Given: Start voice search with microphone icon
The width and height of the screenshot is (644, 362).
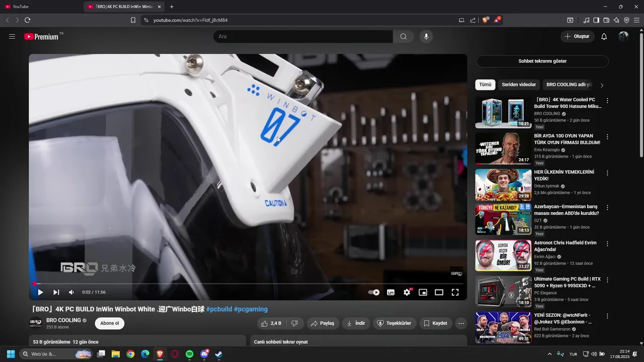Looking at the screenshot, I should click(426, 37).
